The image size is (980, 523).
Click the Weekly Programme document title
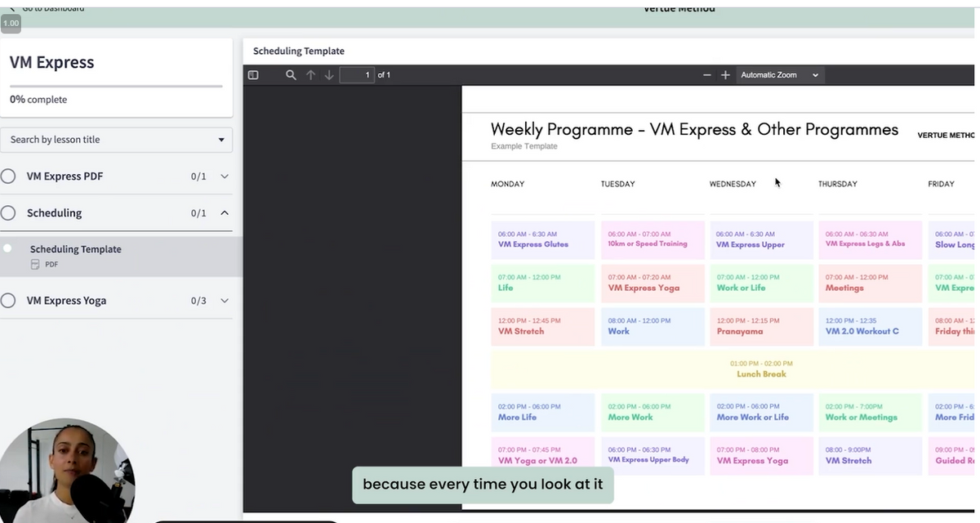pyautogui.click(x=694, y=129)
